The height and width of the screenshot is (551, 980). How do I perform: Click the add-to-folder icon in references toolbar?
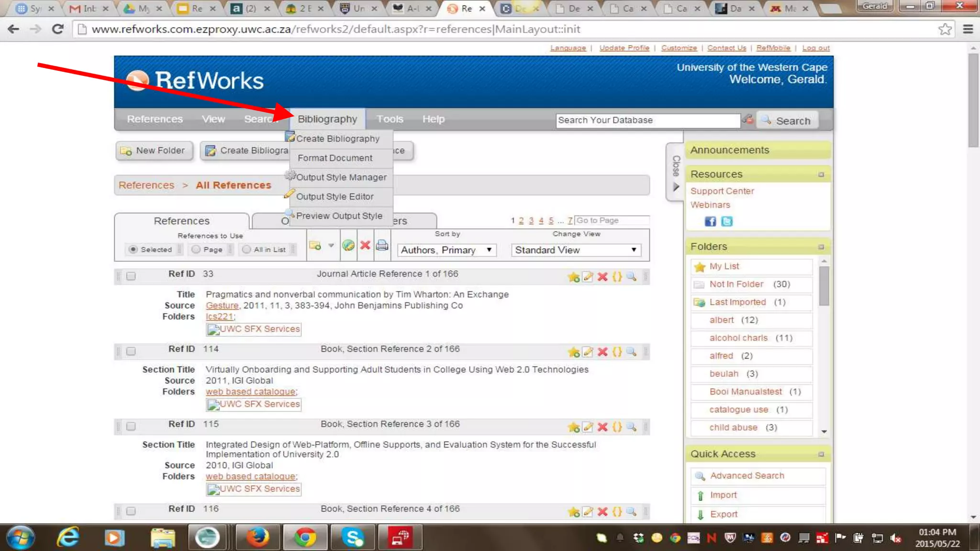315,245
